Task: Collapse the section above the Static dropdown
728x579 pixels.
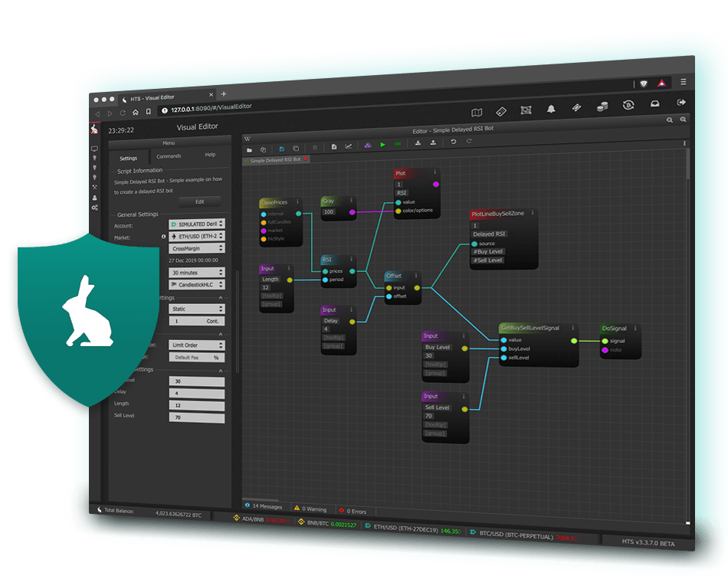Action: (221, 297)
